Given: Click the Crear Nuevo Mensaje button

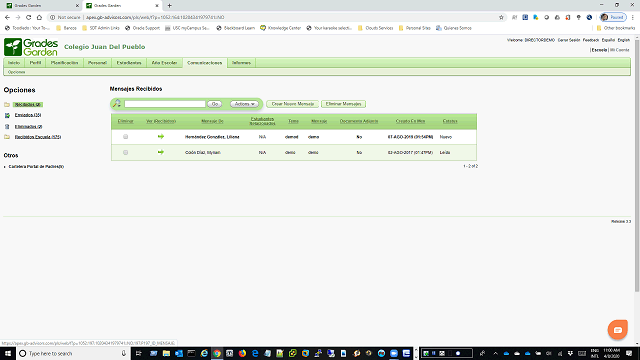Looking at the screenshot, I should point(293,104).
